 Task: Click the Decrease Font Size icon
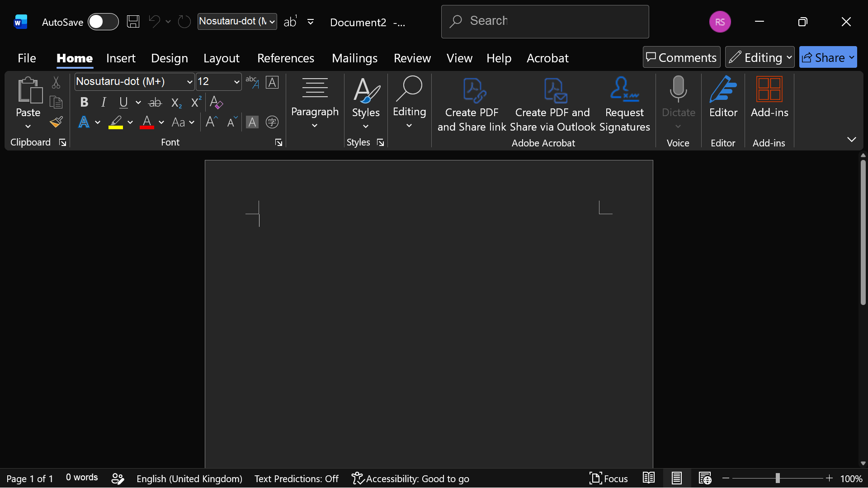click(232, 122)
